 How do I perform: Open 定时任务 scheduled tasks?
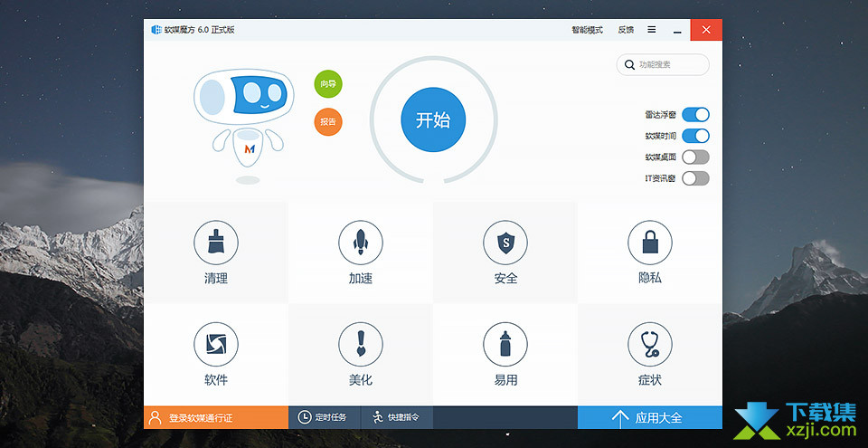[325, 417]
